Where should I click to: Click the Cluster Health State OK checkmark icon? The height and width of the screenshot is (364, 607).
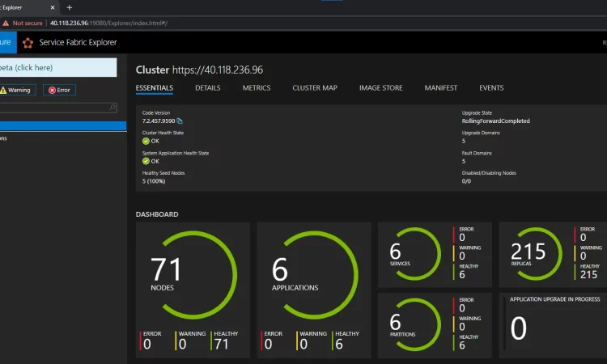tap(146, 142)
